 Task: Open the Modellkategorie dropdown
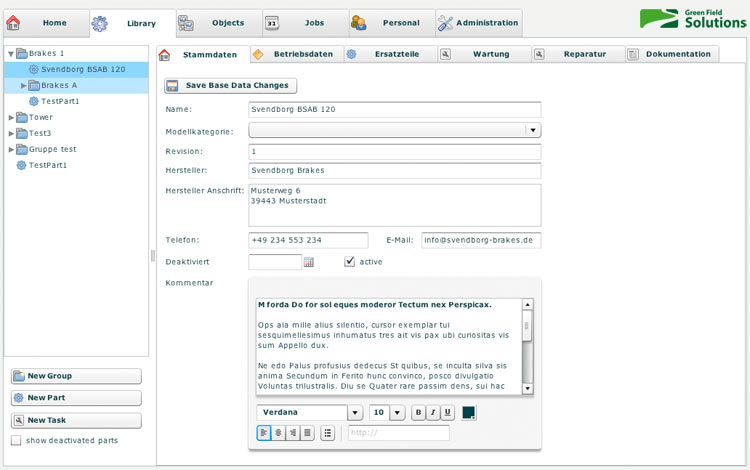click(533, 130)
